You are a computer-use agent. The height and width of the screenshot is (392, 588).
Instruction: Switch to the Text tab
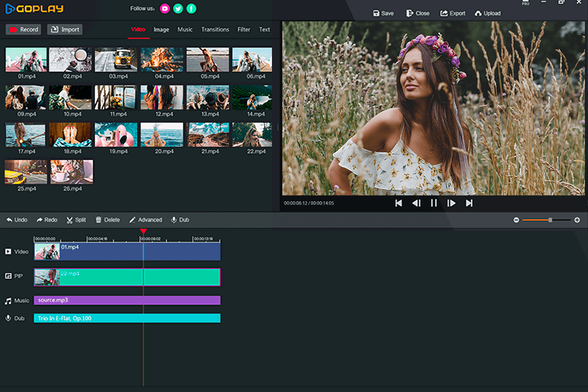click(x=264, y=29)
